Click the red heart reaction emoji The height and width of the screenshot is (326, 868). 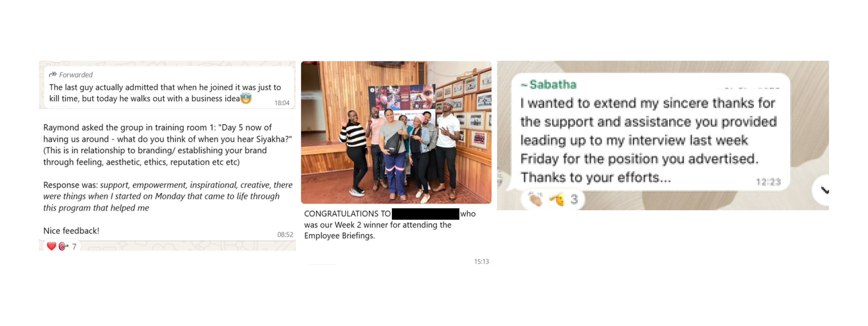tap(51, 246)
